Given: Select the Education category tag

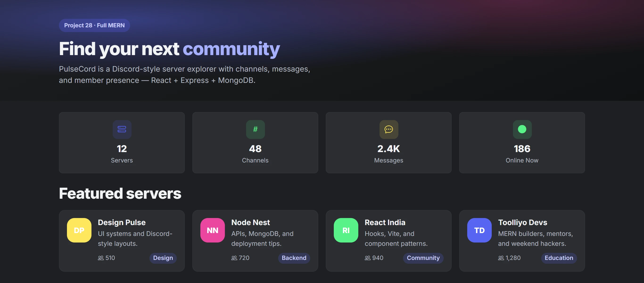Looking at the screenshot, I should tap(559, 258).
